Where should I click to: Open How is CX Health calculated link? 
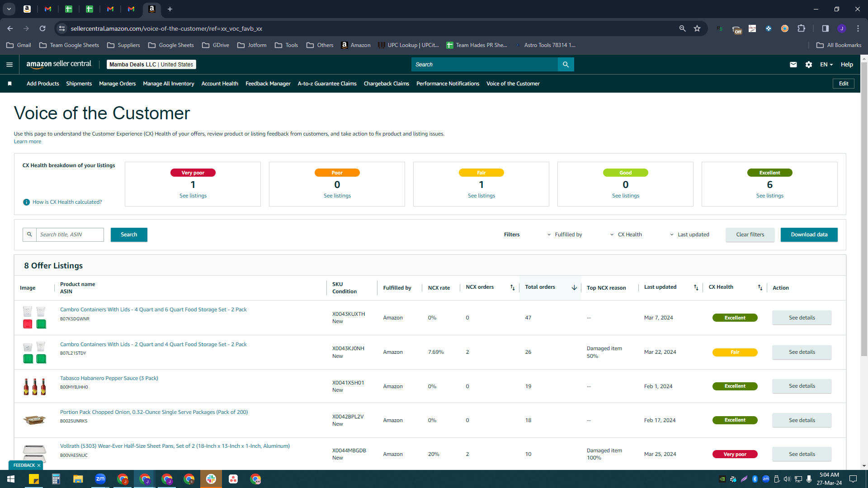67,202
